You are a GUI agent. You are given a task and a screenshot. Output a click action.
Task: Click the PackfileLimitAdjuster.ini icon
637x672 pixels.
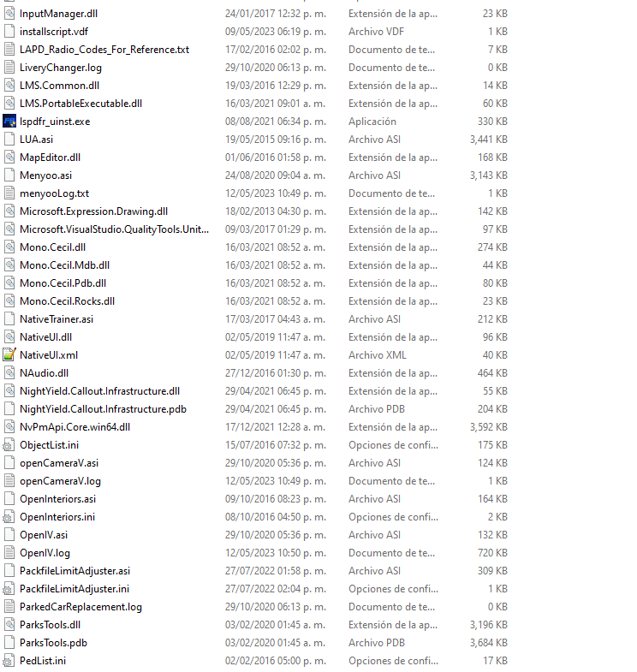coord(9,589)
